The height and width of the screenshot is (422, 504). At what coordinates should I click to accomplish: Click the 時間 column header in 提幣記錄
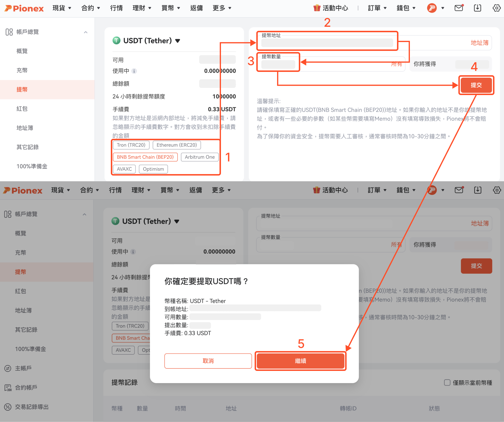[x=180, y=408]
